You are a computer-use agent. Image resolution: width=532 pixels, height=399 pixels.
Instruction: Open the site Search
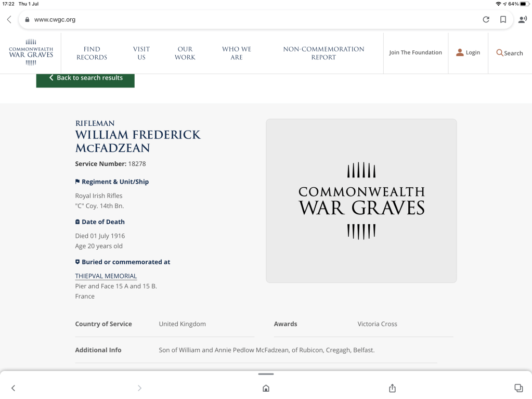coord(510,53)
